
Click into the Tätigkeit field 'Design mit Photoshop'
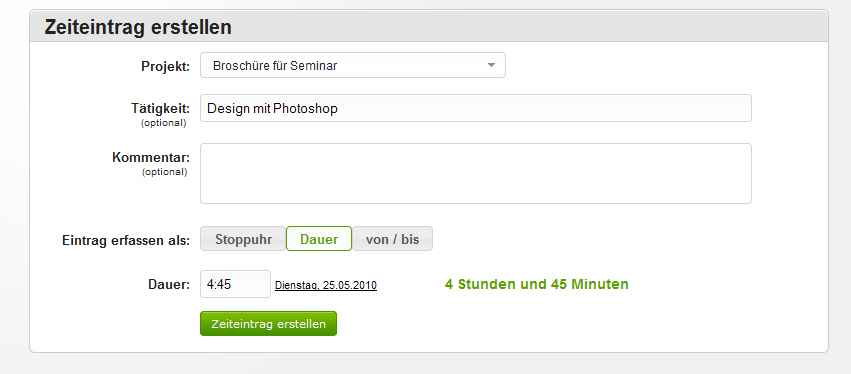point(475,108)
